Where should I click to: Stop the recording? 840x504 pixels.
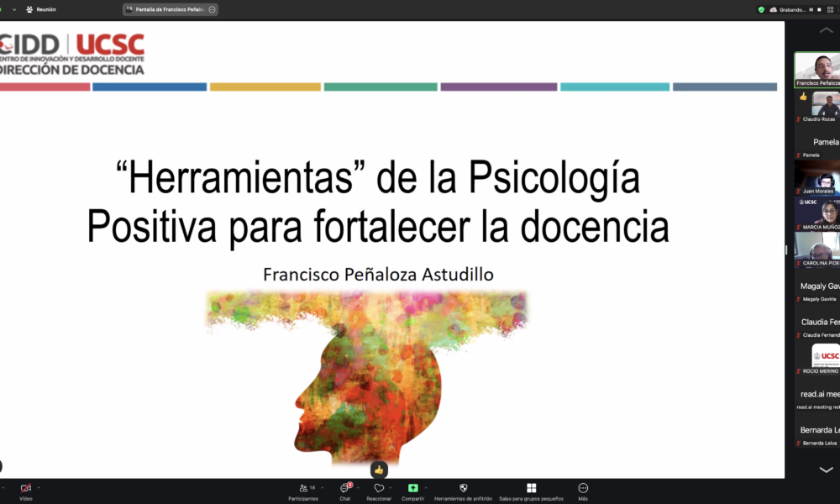point(819,9)
